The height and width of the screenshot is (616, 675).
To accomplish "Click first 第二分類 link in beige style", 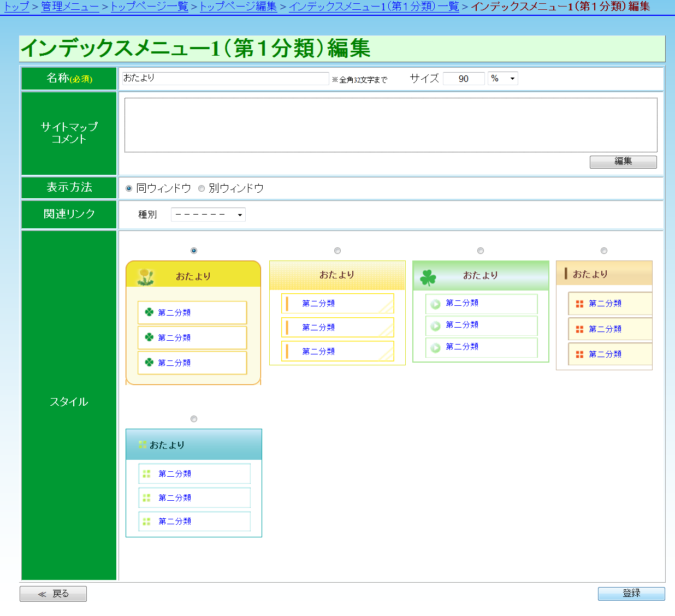I will pos(605,304).
